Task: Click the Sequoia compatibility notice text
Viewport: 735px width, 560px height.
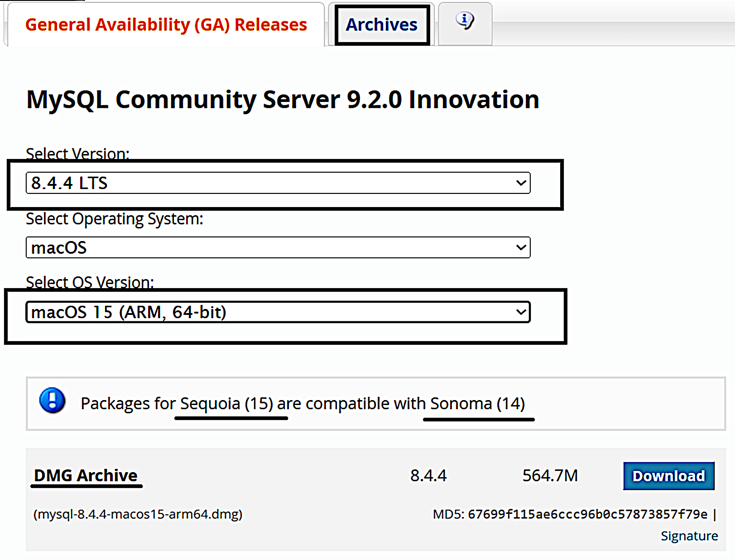Action: pos(303,403)
